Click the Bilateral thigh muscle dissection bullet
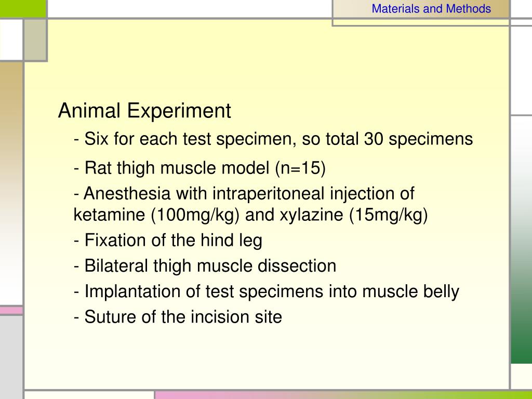 point(205,265)
